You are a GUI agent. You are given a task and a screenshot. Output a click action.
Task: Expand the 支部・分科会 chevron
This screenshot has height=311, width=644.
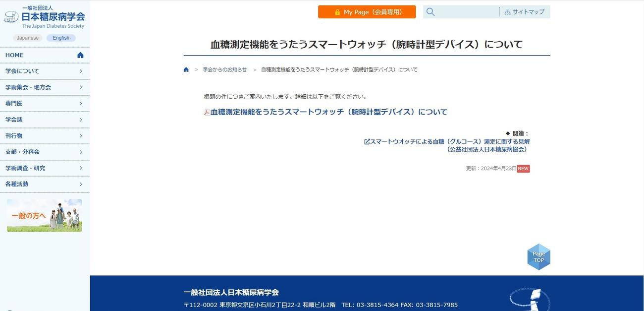81,152
